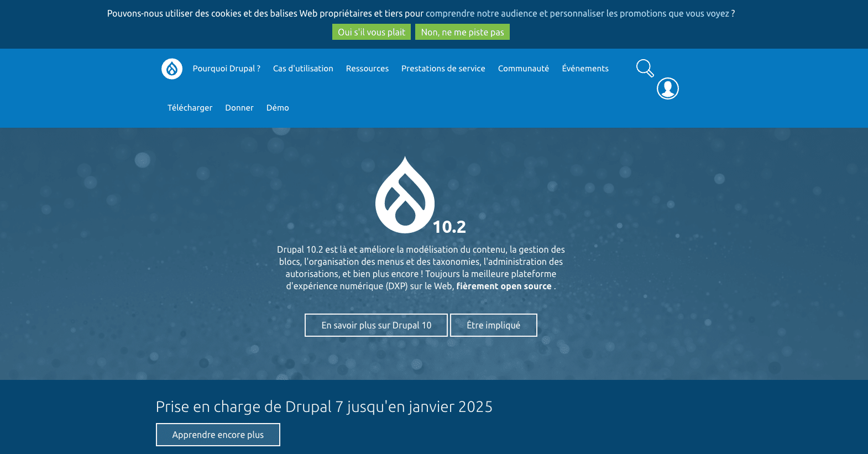Open the Prestations de service menu
This screenshot has height=454, width=868.
(443, 69)
